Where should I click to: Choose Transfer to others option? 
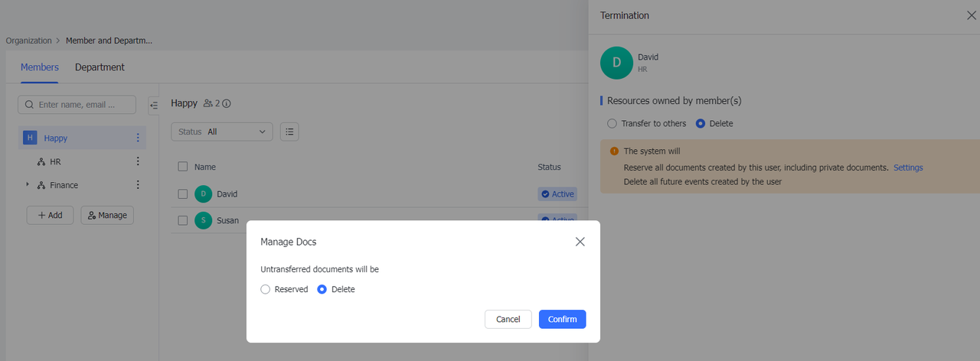pos(612,123)
